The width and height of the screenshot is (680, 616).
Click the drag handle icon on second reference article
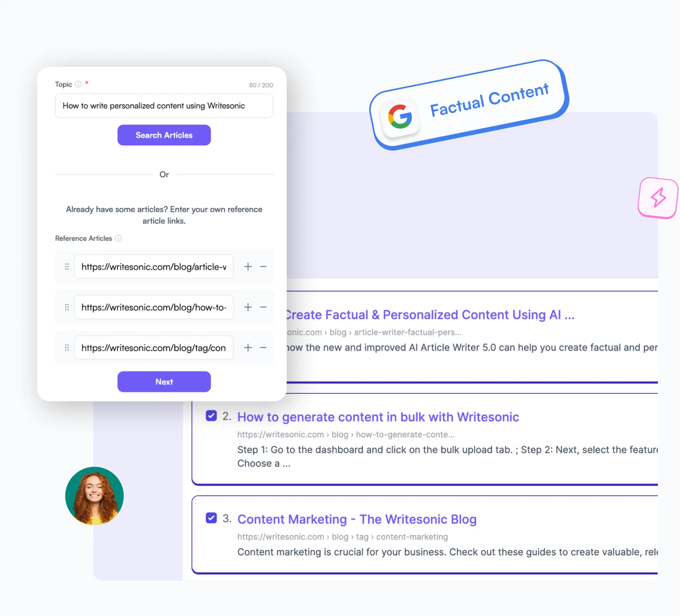click(x=67, y=308)
